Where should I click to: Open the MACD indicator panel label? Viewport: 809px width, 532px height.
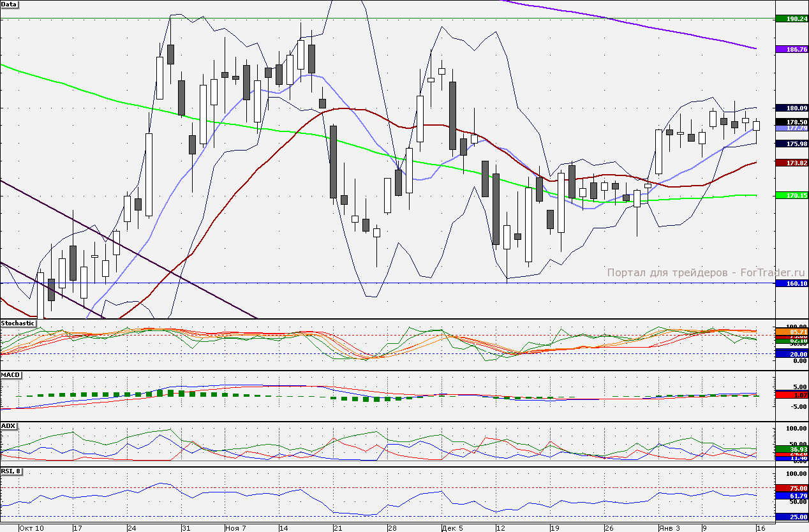click(x=10, y=374)
